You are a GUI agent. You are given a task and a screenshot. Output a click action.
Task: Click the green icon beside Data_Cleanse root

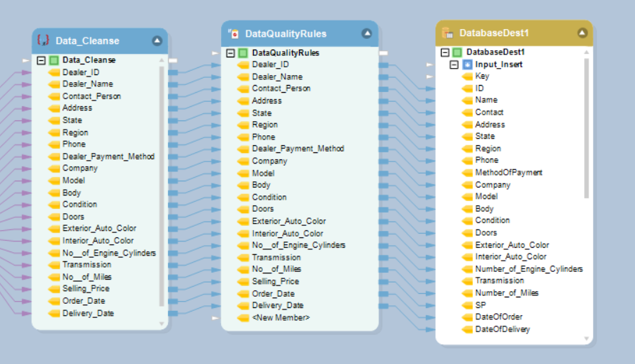point(54,60)
